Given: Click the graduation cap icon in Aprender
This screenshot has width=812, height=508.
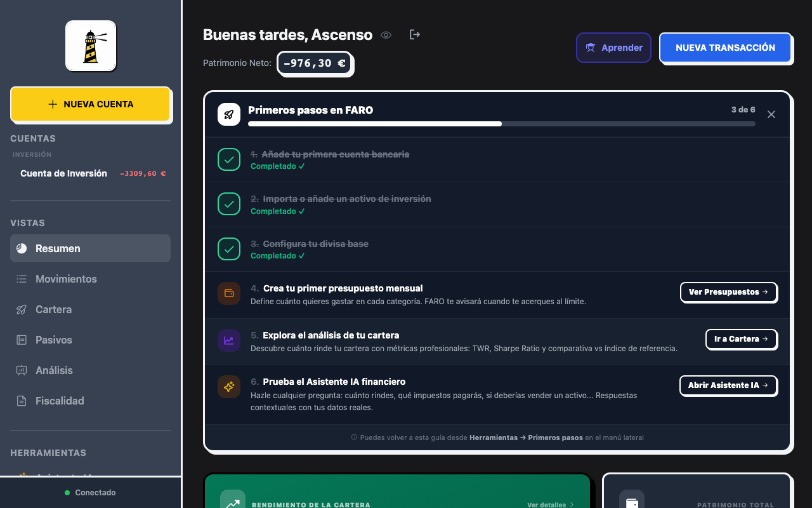Looking at the screenshot, I should [590, 48].
